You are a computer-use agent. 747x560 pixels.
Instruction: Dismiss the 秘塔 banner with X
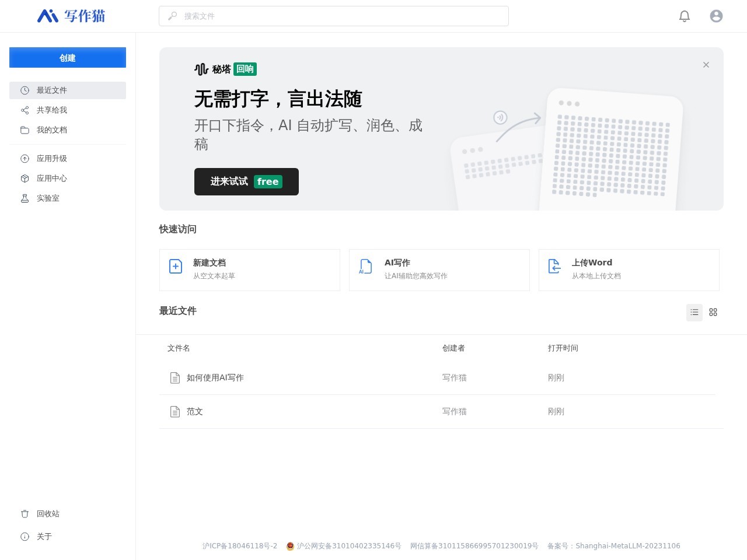coord(706,65)
